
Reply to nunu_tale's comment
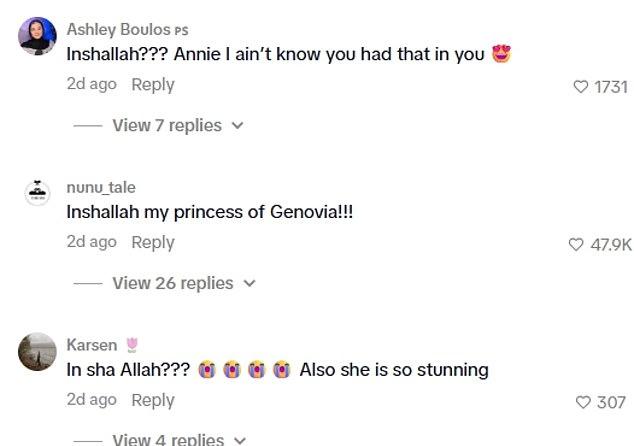[153, 242]
